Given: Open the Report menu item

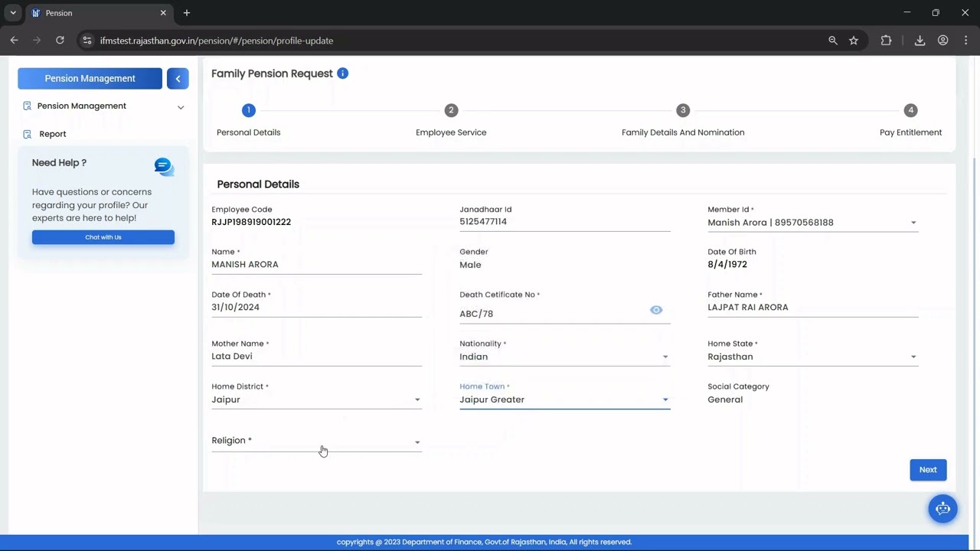Looking at the screenshot, I should tap(53, 134).
